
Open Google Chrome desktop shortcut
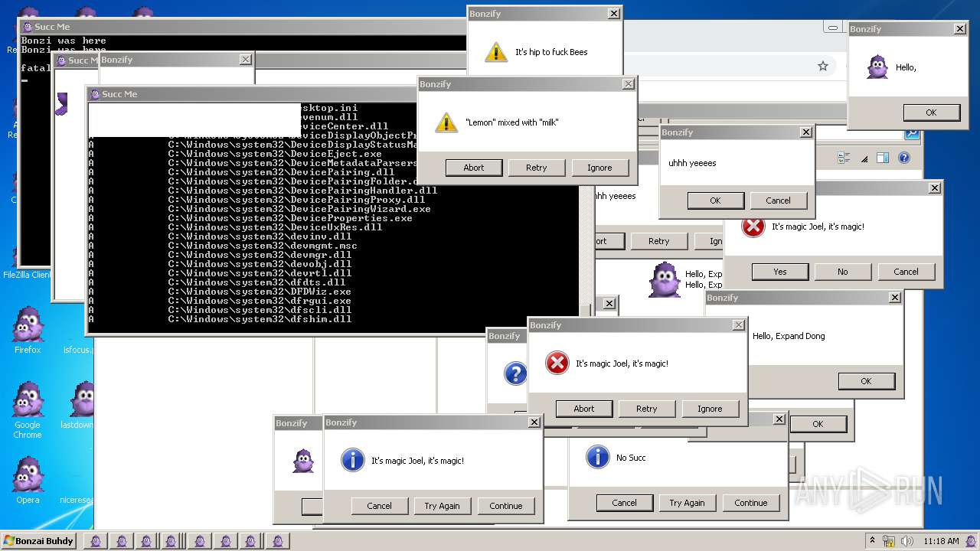click(x=28, y=410)
